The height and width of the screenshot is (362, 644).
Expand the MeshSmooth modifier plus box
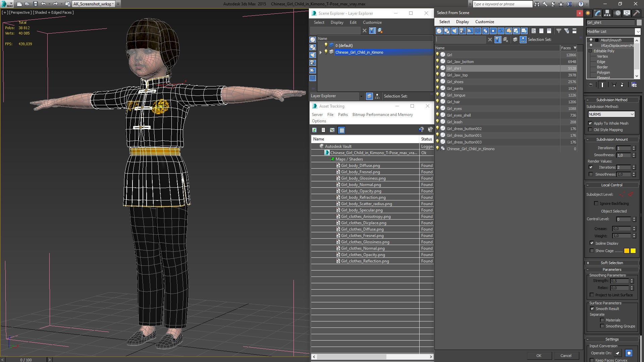pos(597,40)
